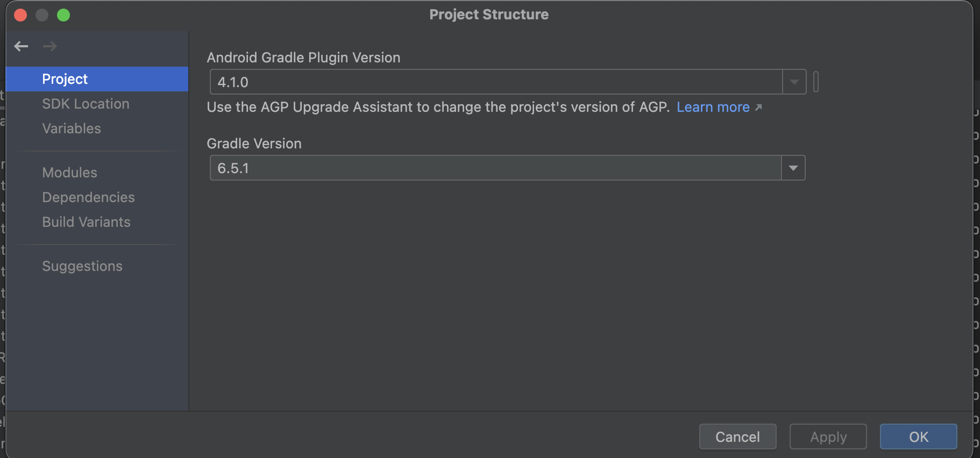Click the forward navigation arrow
This screenshot has width=980, height=458.
[50, 46]
